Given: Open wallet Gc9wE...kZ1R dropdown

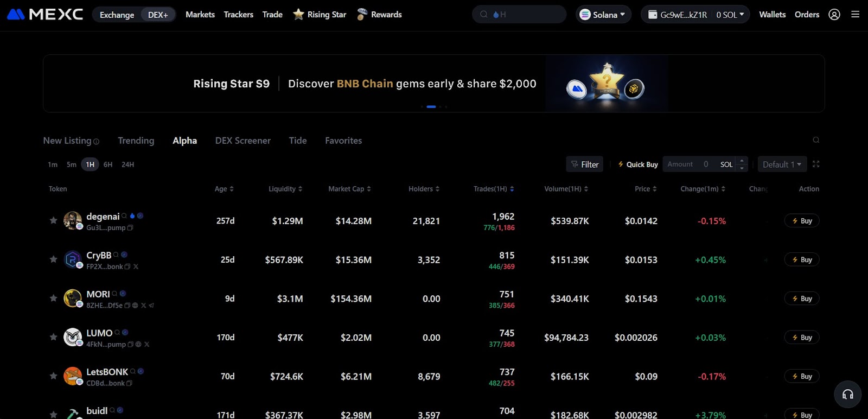Looking at the screenshot, I should point(695,15).
